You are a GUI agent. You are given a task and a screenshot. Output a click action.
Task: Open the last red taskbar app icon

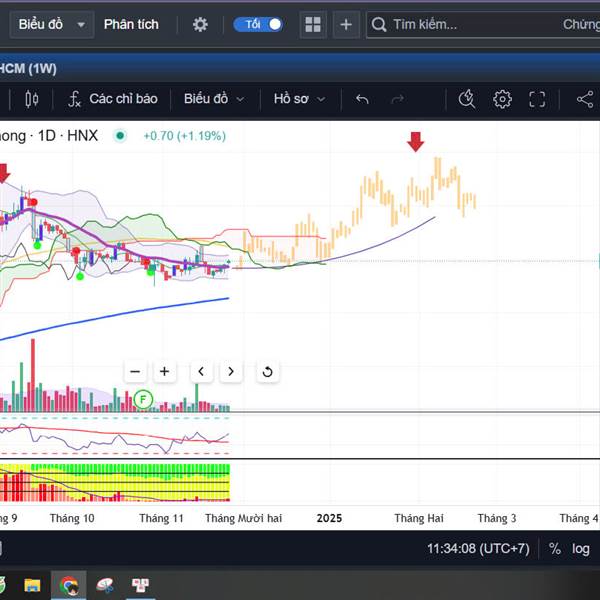pos(140,585)
